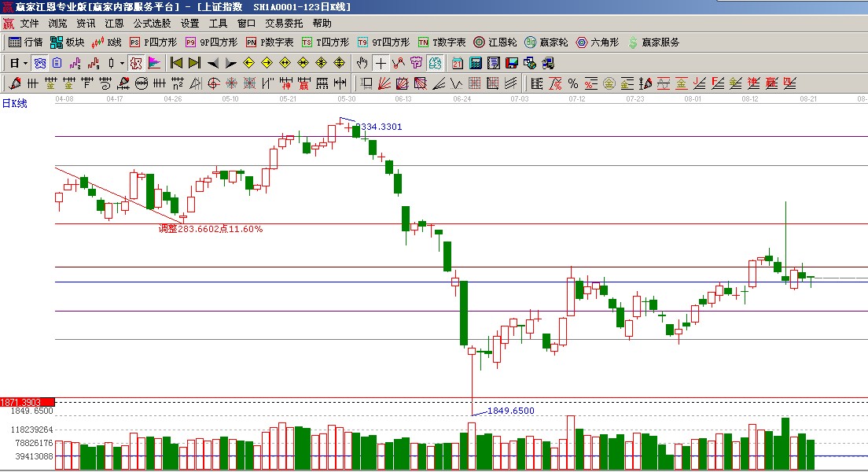The image size is (868, 472).
Task: Open the 江恩 menu
Action: (x=115, y=24)
